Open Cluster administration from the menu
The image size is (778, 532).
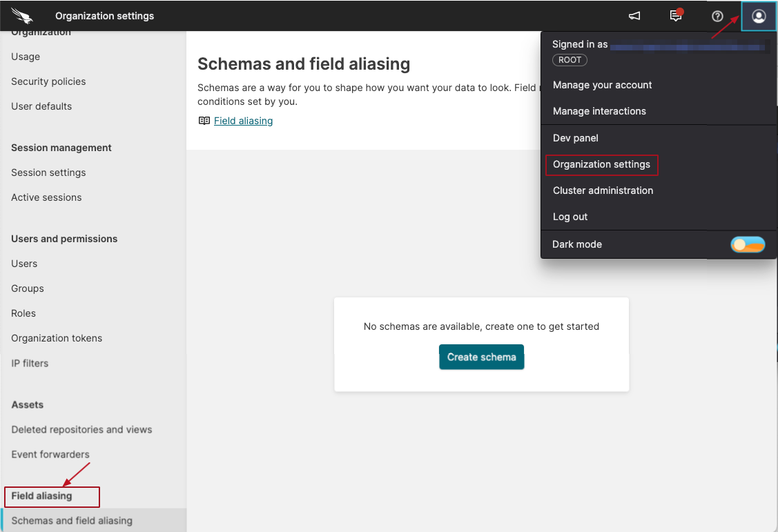[x=603, y=190]
